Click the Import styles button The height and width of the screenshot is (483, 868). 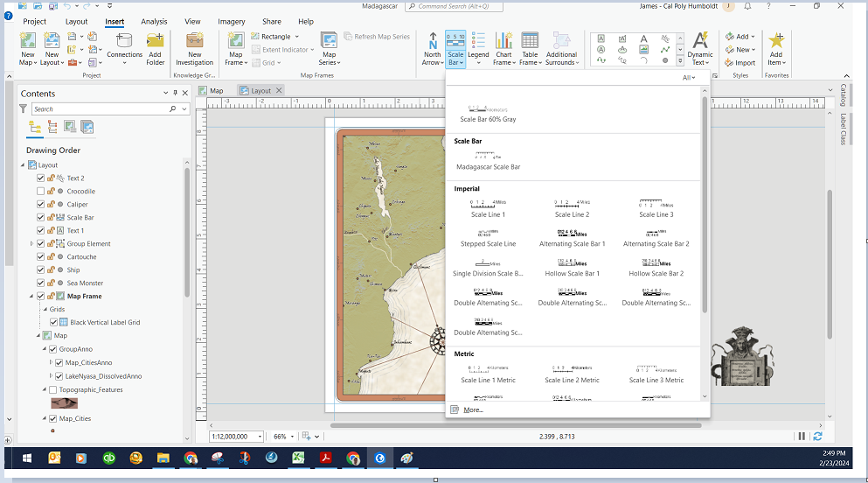(740, 63)
